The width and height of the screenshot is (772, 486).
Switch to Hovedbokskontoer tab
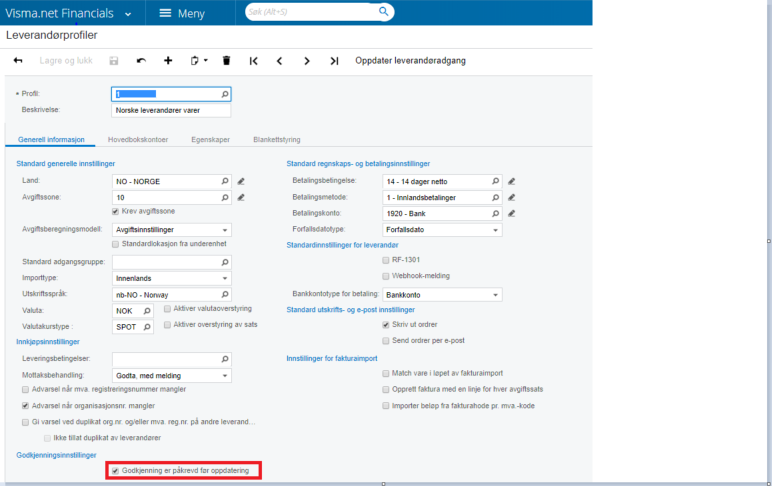point(138,140)
